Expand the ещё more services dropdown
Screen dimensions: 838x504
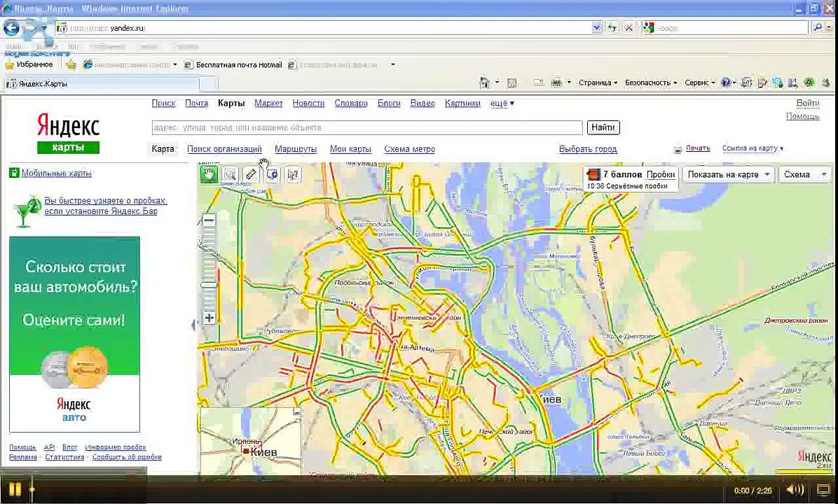tap(502, 104)
